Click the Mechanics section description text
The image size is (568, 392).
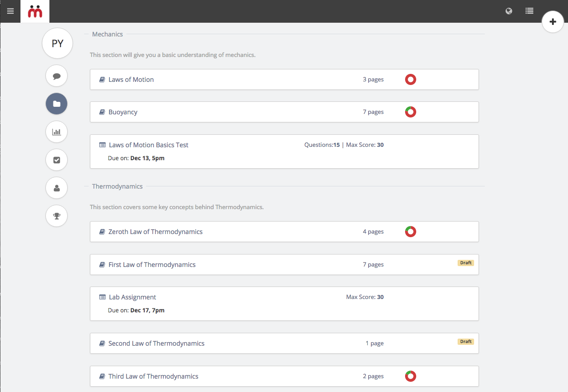click(x=173, y=55)
